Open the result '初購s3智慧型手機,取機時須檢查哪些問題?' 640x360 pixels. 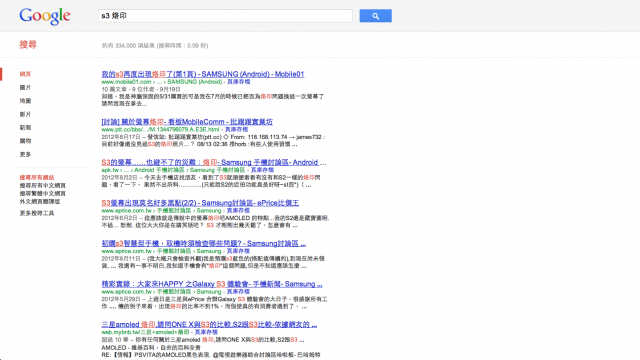[204, 243]
